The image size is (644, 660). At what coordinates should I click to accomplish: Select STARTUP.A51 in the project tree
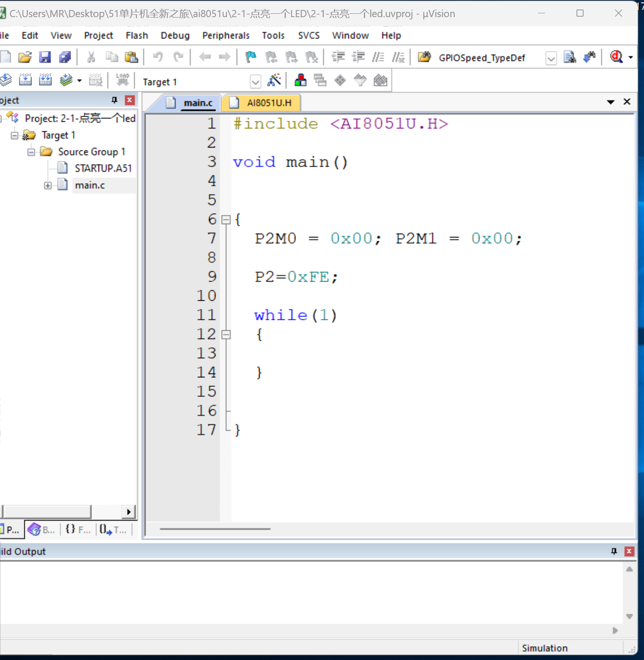click(103, 168)
